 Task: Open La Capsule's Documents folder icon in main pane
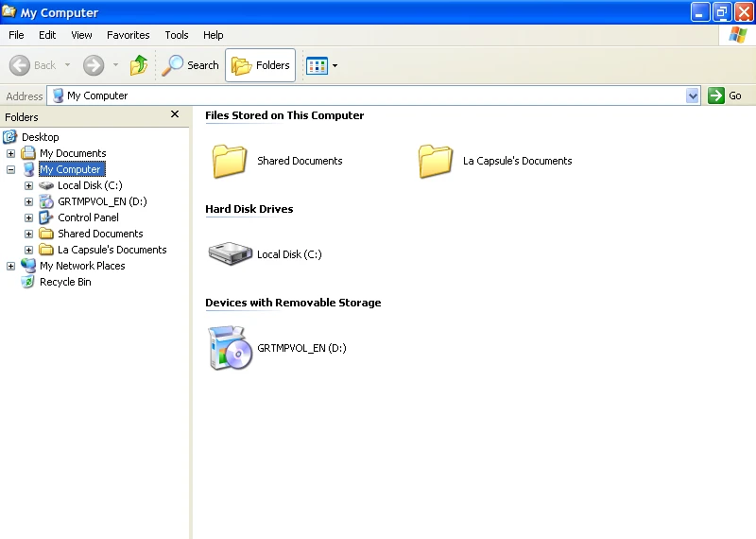coord(436,161)
